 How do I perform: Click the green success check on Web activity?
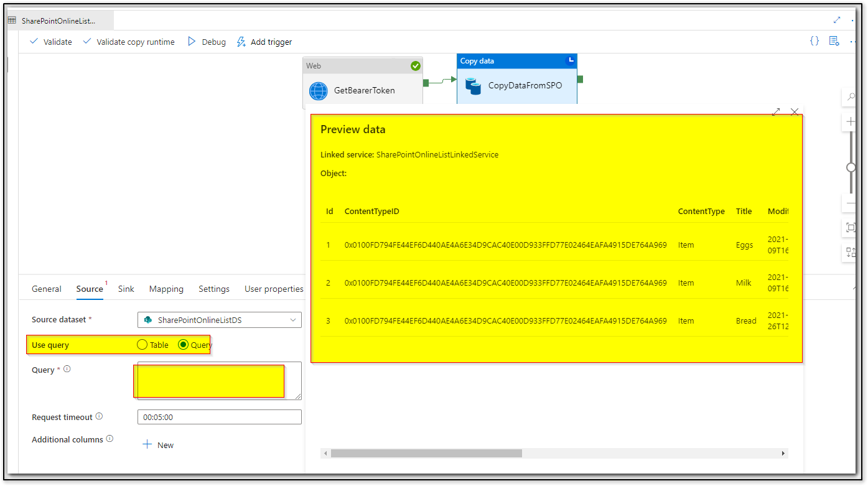tap(416, 66)
